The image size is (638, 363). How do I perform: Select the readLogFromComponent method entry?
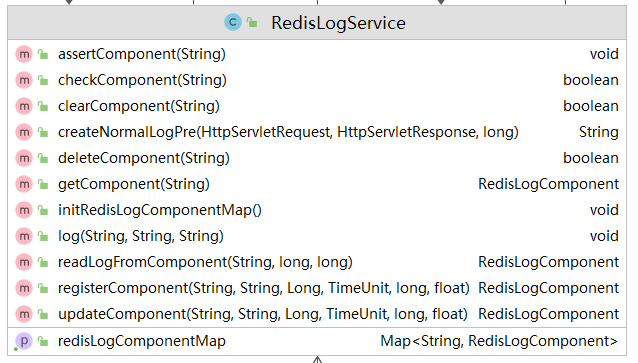(317, 262)
